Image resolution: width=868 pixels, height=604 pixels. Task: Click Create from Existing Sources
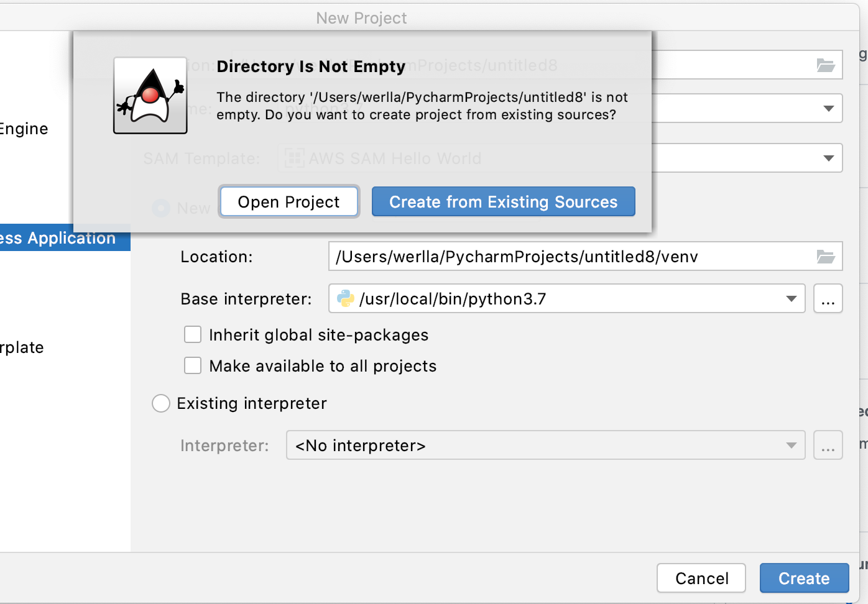503,201
